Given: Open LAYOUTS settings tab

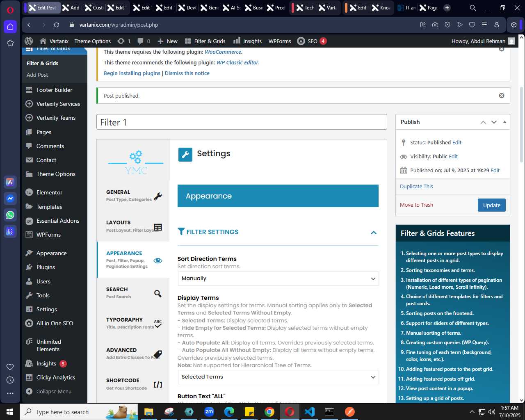Looking at the screenshot, I should 133,226.
